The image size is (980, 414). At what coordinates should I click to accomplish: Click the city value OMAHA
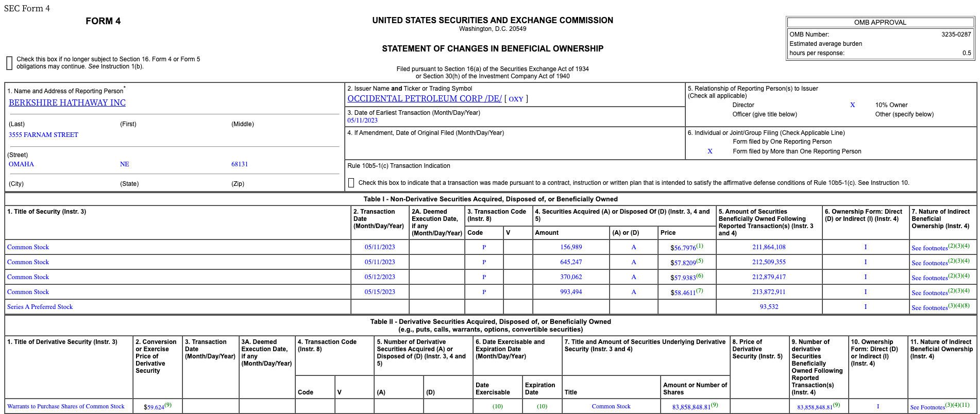click(21, 164)
